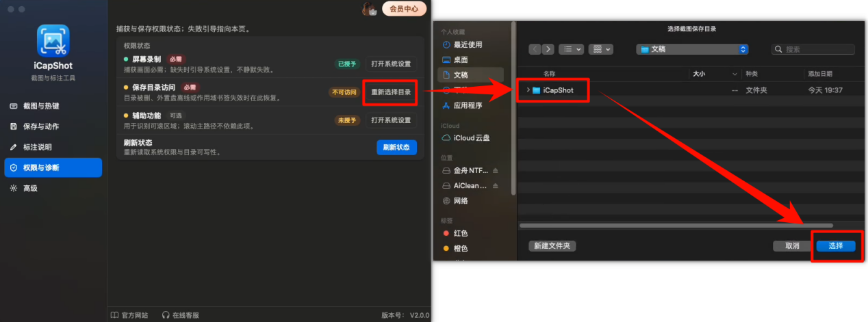Click the 今天 19:37 date cell
This screenshot has width=868, height=322.
coord(825,90)
